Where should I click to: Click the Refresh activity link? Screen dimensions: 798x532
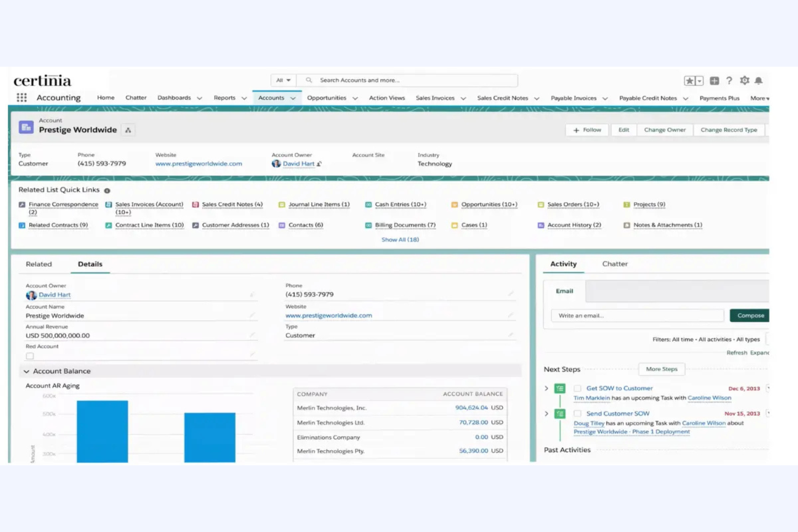(737, 353)
